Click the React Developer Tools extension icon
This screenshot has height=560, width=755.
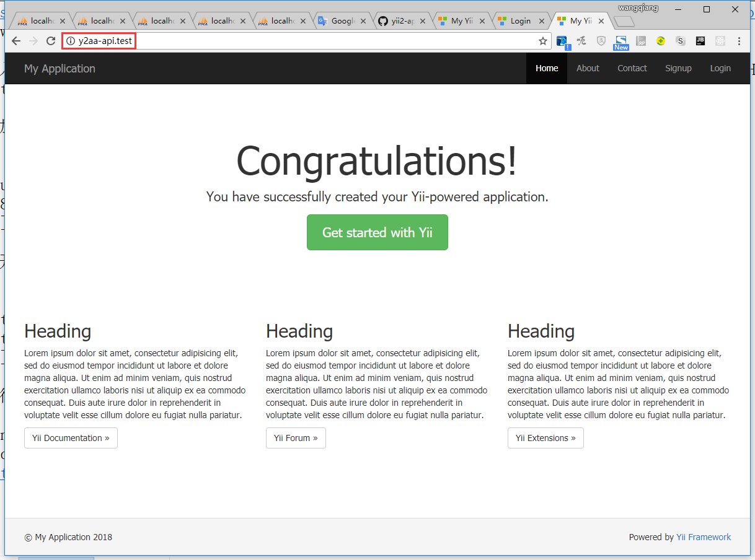(720, 41)
